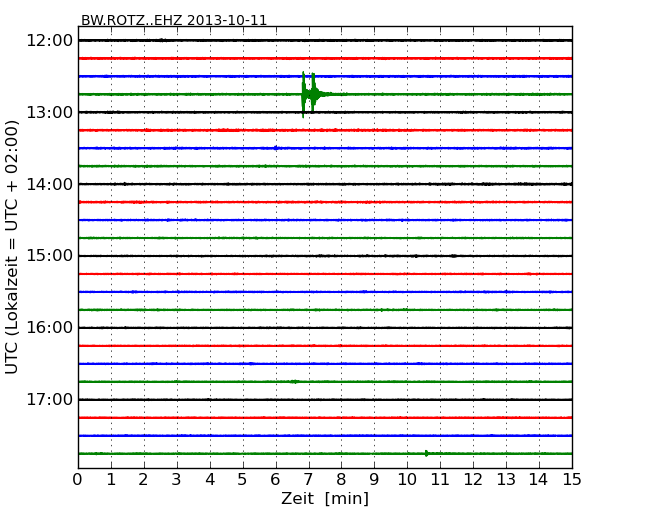Click the x-axis tick label 10

pos(407,480)
